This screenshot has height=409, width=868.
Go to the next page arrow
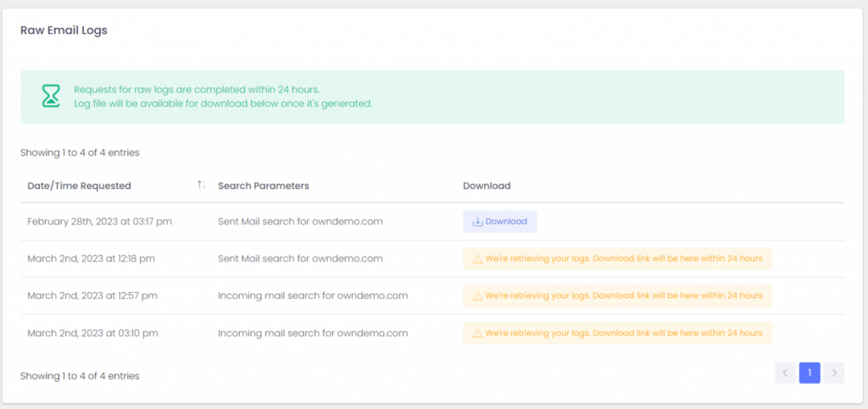(x=834, y=373)
